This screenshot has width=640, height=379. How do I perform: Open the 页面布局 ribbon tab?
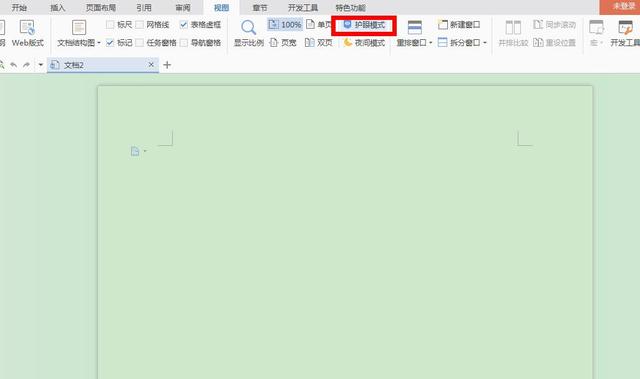(x=101, y=7)
